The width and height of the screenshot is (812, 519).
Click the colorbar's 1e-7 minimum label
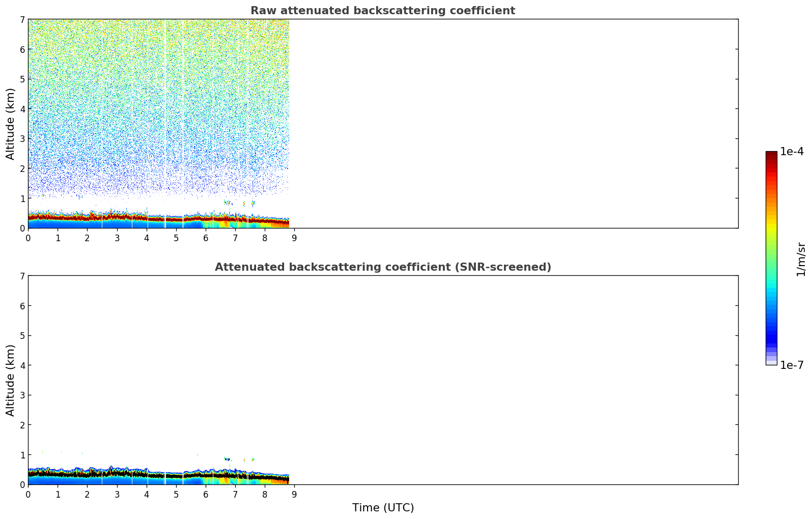[x=792, y=365]
